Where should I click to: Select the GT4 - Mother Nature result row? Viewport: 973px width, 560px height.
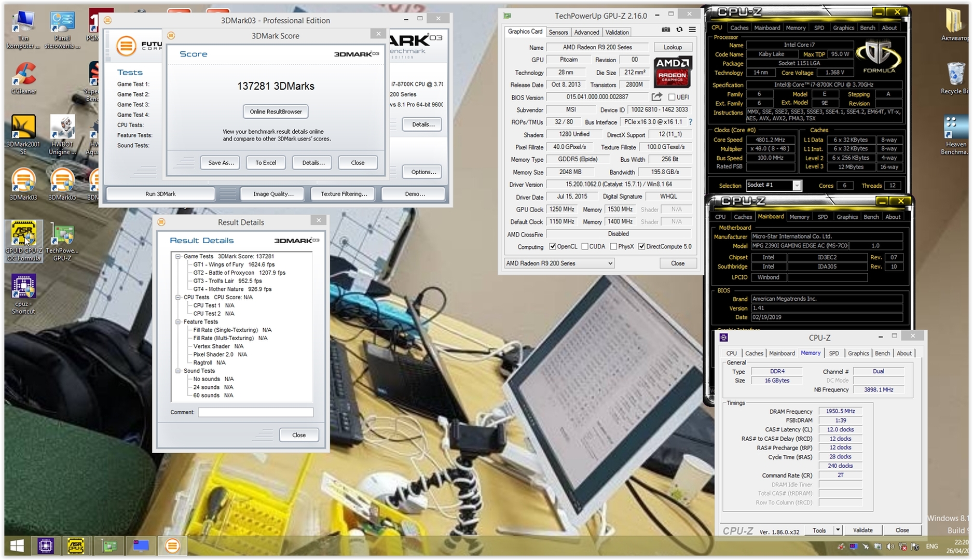click(x=232, y=289)
